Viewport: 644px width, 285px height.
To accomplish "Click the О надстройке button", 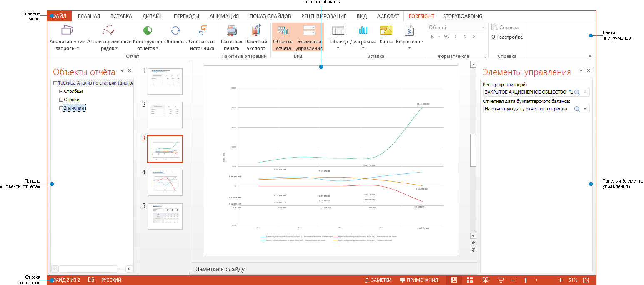I will 506,37.
